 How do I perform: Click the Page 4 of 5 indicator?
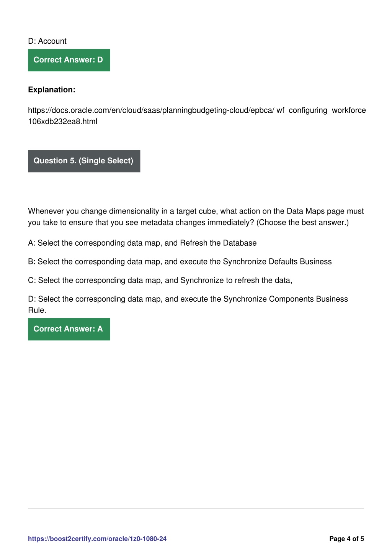coord(346,539)
